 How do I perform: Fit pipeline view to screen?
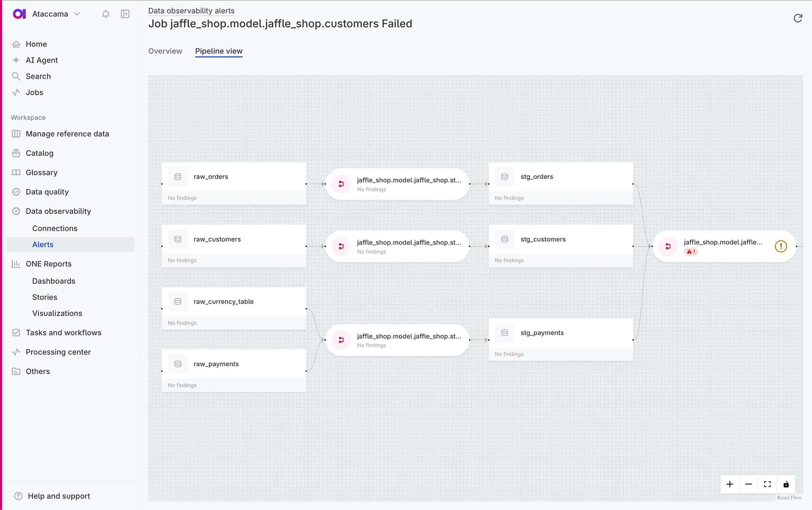tap(767, 484)
